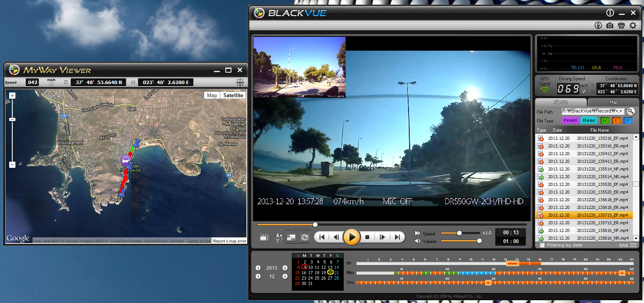Sort file list by Date column header
This screenshot has height=303, width=644.
(557, 130)
